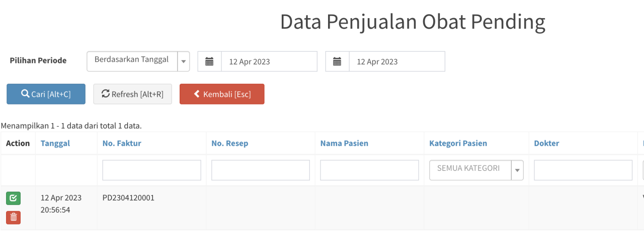
Task: Delete the pending sale with trash icon
Action: (x=14, y=217)
